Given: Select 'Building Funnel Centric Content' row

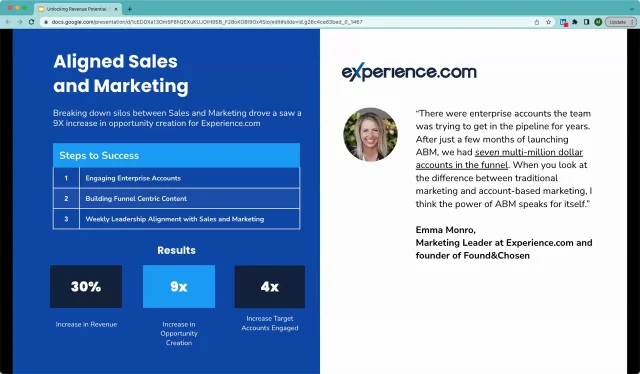Looking at the screenshot, I should [x=176, y=198].
